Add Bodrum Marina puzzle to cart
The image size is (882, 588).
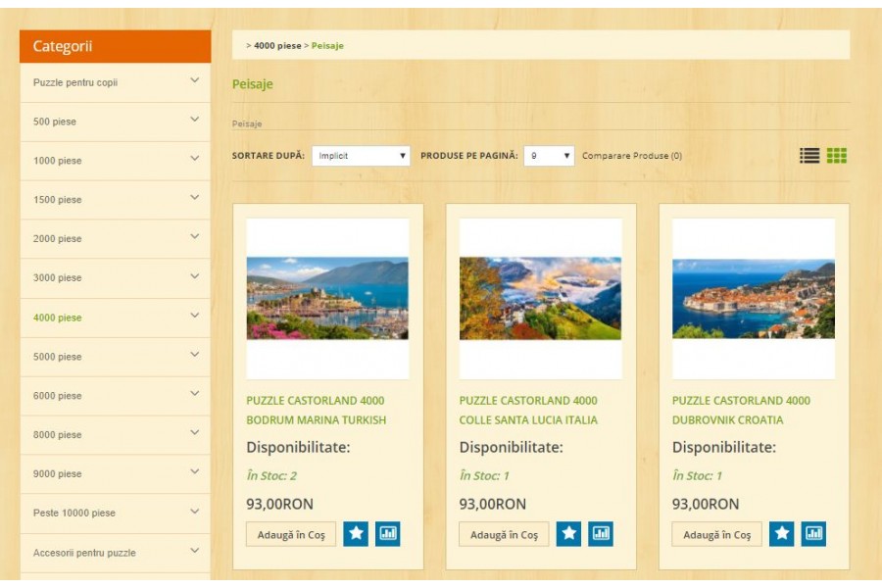tap(291, 534)
